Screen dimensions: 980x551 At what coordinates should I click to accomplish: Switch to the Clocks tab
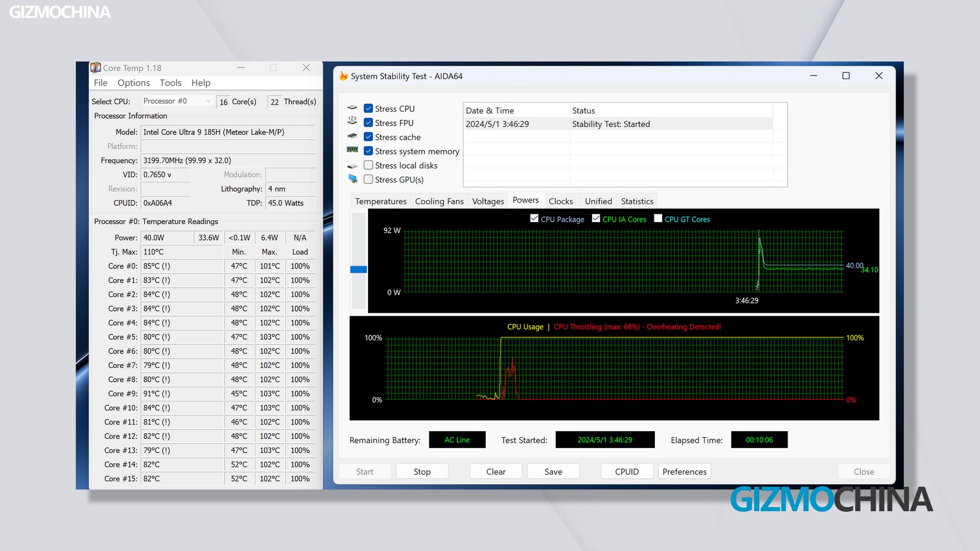560,201
